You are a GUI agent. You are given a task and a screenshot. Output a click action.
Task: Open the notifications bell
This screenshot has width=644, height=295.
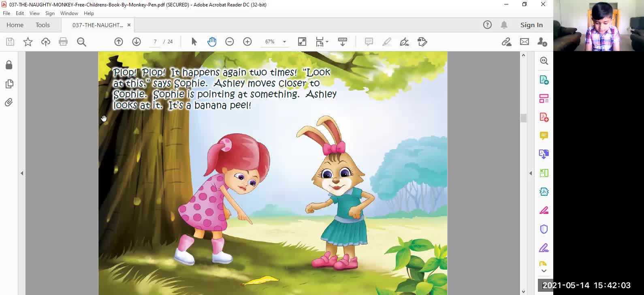(x=504, y=25)
